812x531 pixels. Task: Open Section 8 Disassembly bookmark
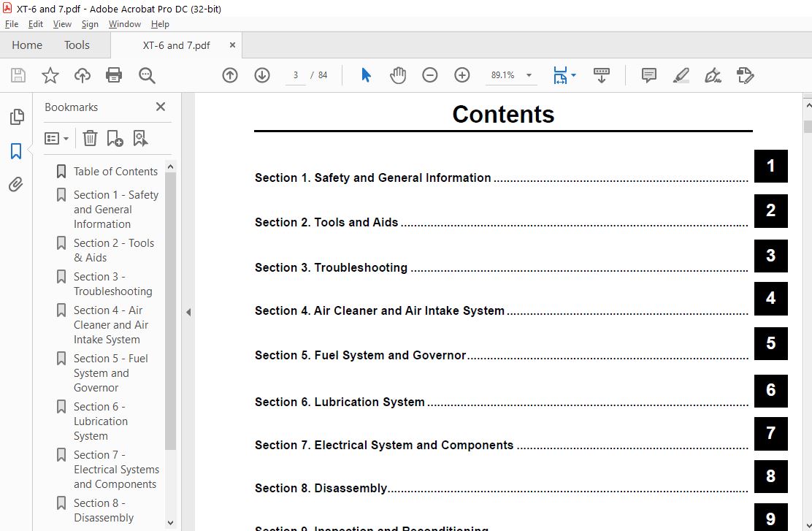(104, 511)
